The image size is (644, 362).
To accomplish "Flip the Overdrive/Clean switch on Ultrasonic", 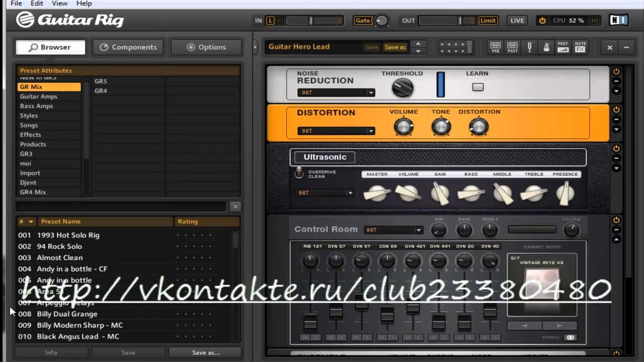I will tap(299, 173).
